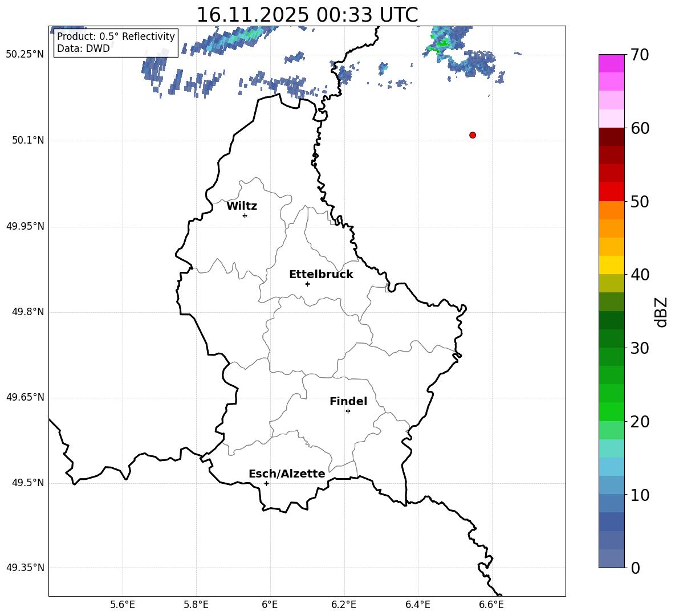
Task: Click the longitude label 5.6°E
Action: click(x=123, y=605)
